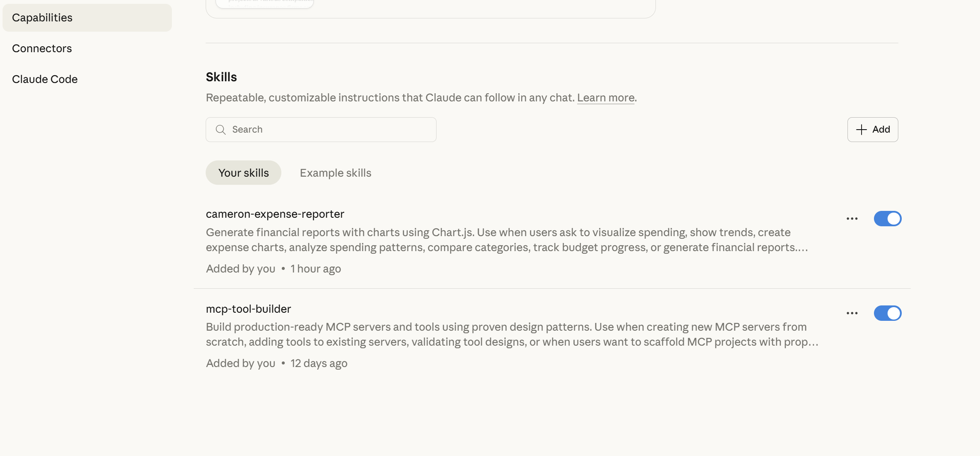This screenshot has height=456, width=980.
Task: Go to Connectors settings section
Action: 42,48
